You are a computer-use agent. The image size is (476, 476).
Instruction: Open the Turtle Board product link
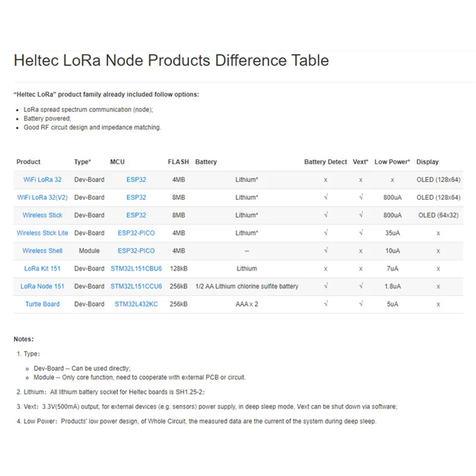[x=42, y=305]
